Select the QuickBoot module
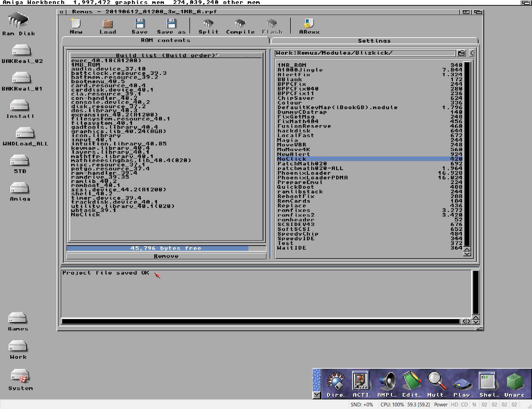Image resolution: width=532 pixels, height=409 pixels. click(x=370, y=187)
